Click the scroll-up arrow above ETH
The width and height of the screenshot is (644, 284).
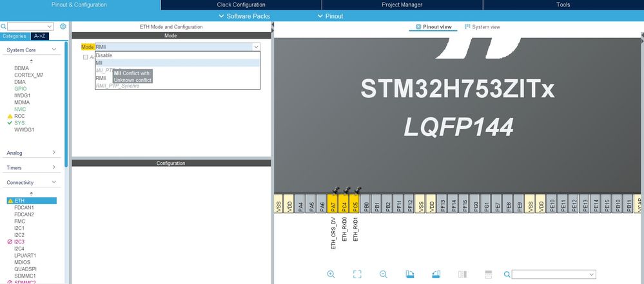(x=31, y=194)
